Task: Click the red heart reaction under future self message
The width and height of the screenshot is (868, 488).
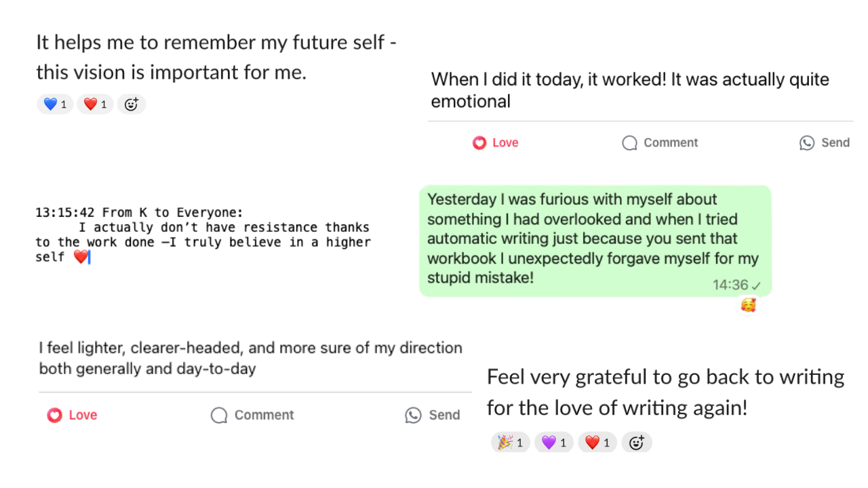Action: click(x=95, y=104)
